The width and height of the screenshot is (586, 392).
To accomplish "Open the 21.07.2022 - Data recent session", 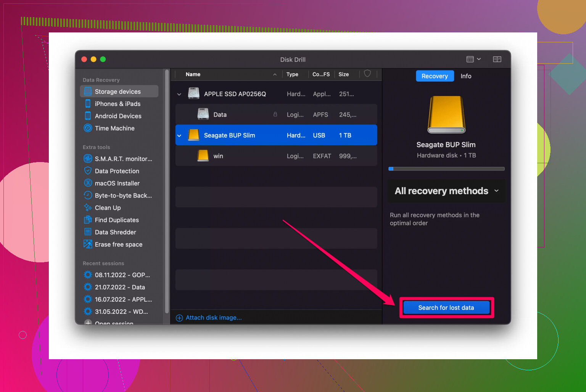I will [x=120, y=287].
